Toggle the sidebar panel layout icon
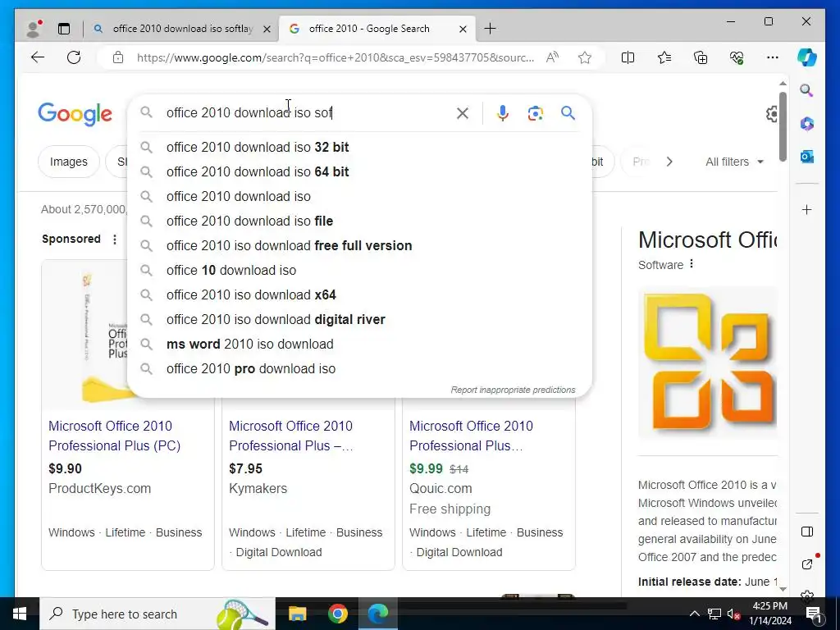 [807, 532]
